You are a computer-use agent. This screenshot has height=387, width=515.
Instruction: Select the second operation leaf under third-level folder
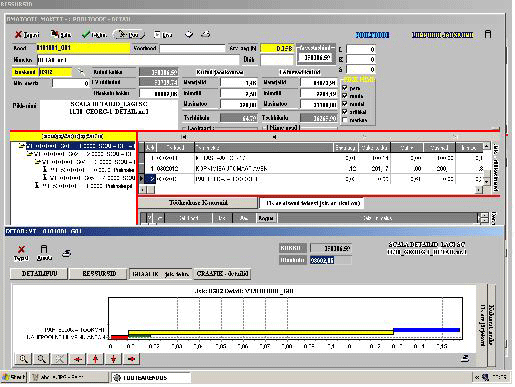pyautogui.click(x=88, y=178)
